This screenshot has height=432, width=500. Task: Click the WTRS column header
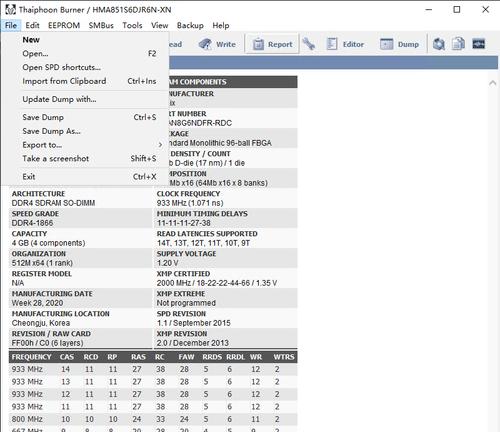tap(284, 357)
